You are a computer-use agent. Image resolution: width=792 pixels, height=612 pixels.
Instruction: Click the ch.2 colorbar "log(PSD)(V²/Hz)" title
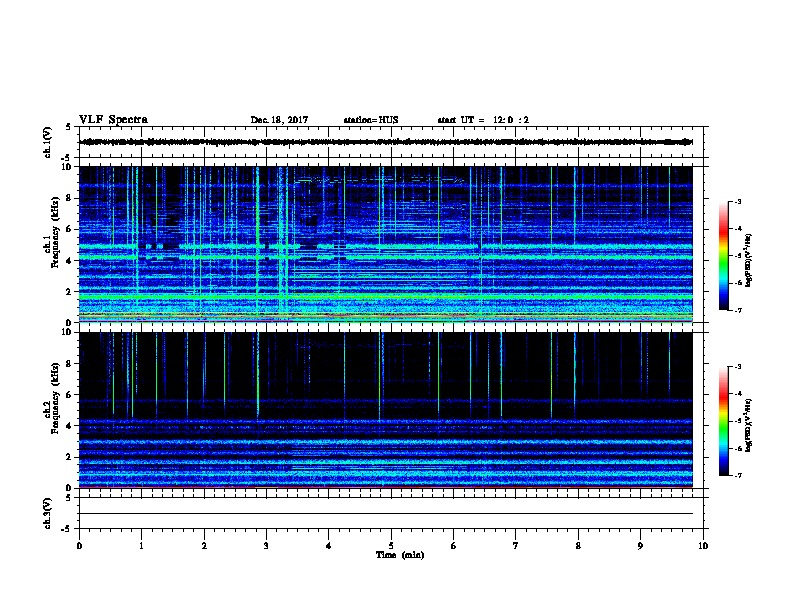coord(749,425)
